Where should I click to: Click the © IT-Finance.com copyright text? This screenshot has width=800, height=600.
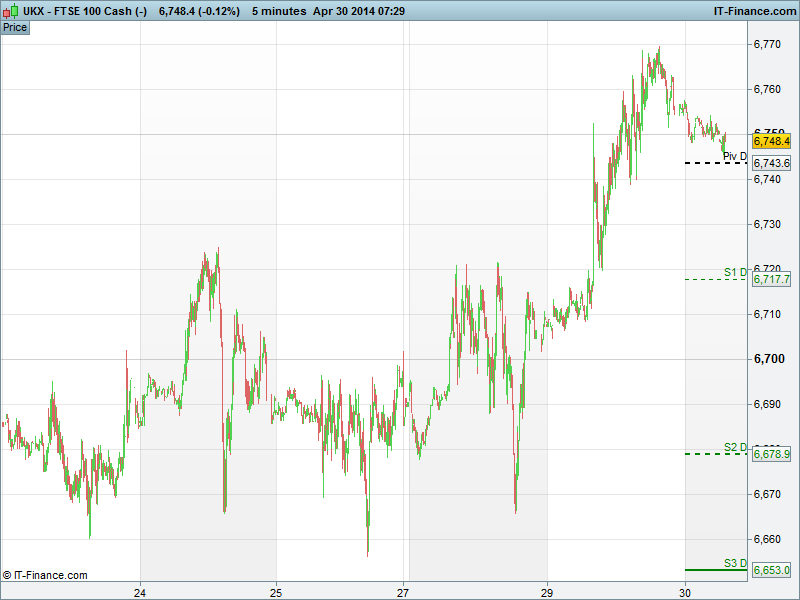tap(45, 575)
